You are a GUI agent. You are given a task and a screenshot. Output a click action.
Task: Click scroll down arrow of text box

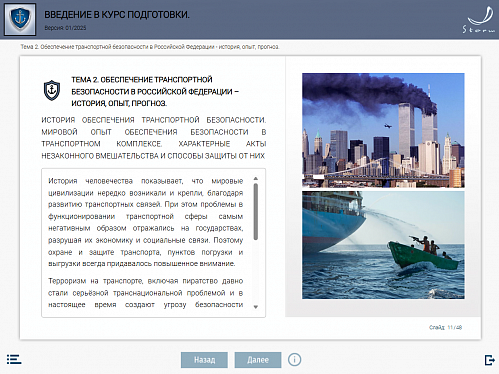(256, 307)
